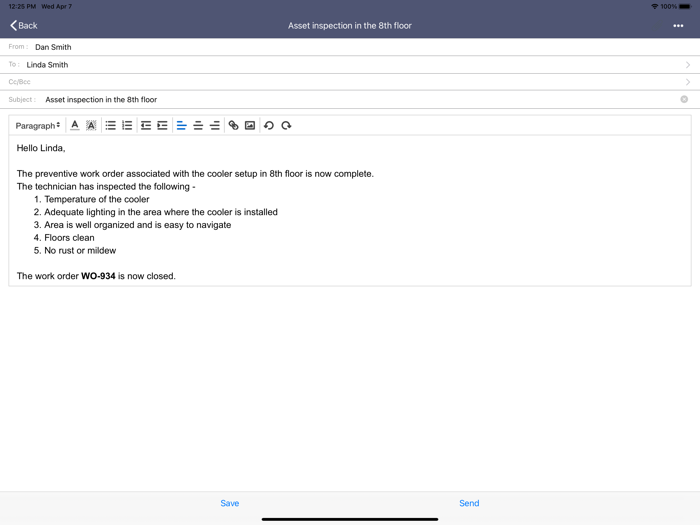Insert a numbered list
The image size is (700, 525).
tap(127, 125)
